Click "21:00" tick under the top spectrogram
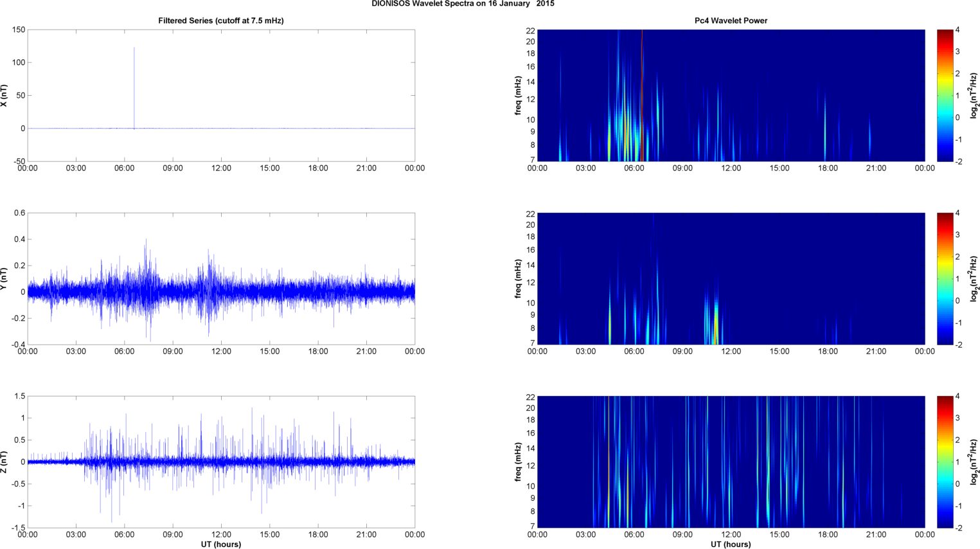The image size is (980, 549). (877, 168)
